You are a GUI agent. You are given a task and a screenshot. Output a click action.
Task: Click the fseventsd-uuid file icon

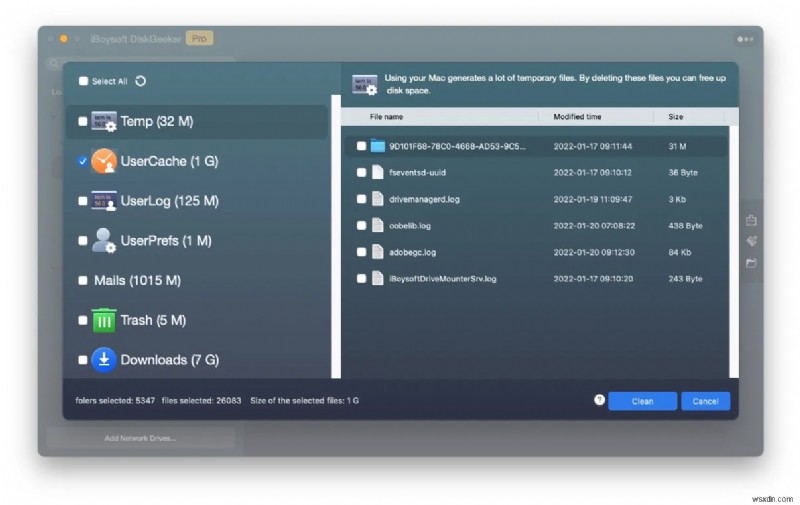(x=378, y=172)
